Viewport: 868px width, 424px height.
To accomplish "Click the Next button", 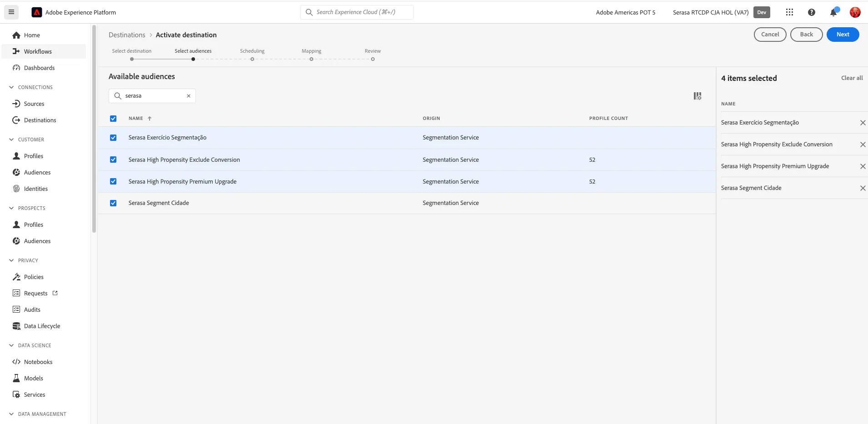I will click(843, 35).
